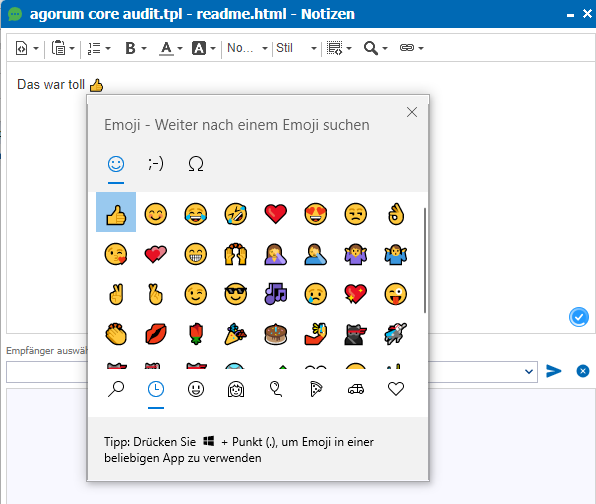
Task: Open the text color dropdown arrow
Action: coord(180,48)
